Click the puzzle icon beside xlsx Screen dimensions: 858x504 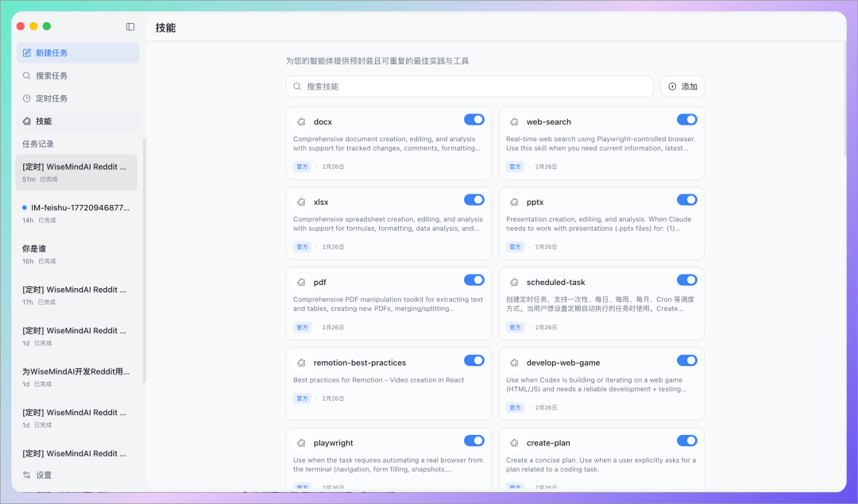[x=301, y=202]
